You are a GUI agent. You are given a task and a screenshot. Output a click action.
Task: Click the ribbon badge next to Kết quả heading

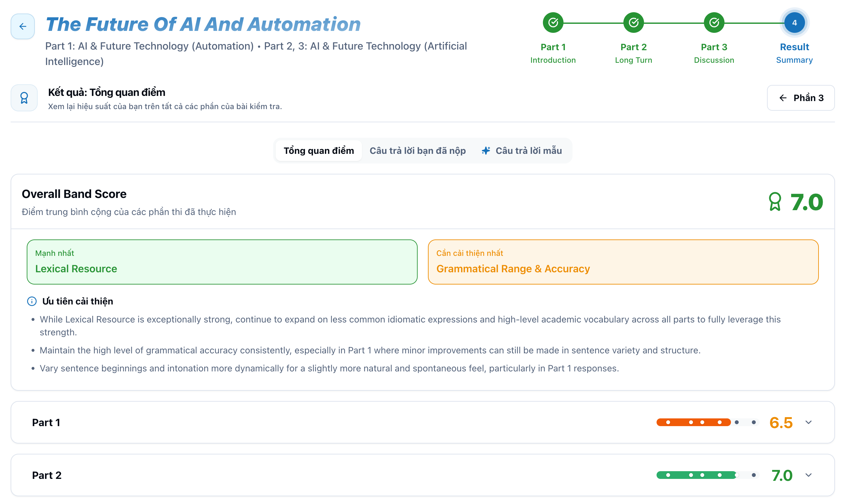pyautogui.click(x=24, y=98)
